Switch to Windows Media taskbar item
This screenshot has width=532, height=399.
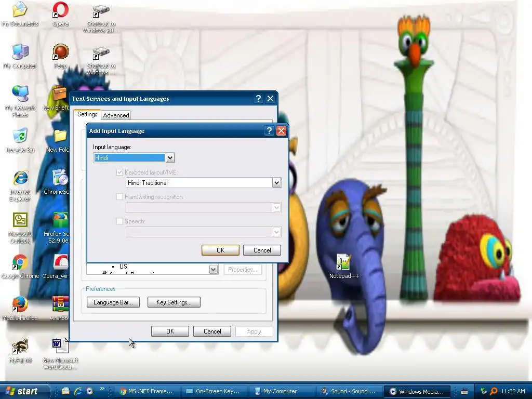pyautogui.click(x=417, y=392)
